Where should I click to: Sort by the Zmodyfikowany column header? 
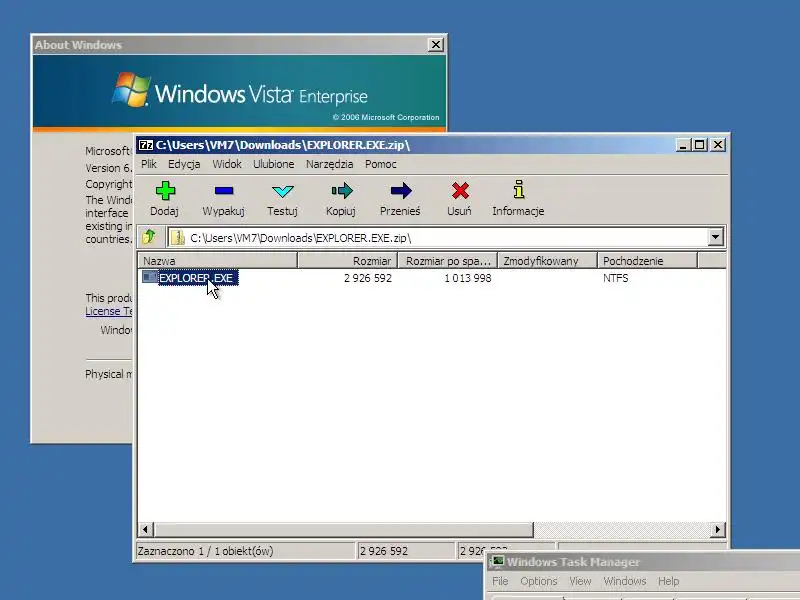pos(547,261)
